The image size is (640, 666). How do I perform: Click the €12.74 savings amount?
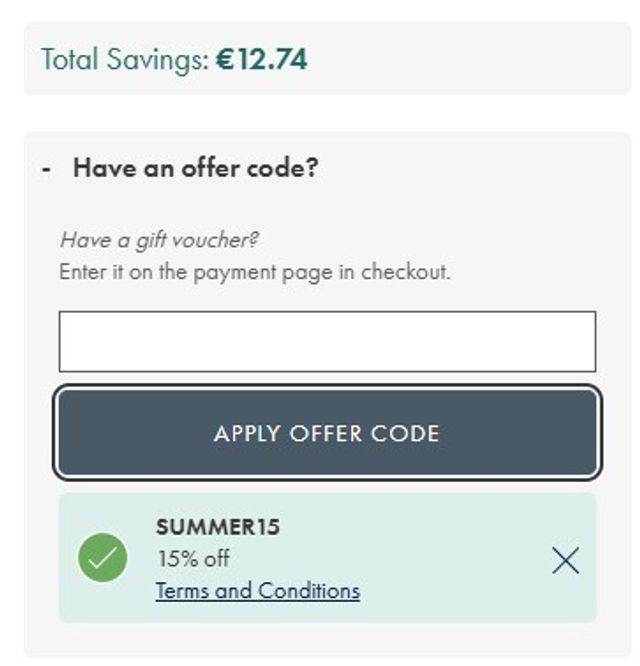[262, 59]
